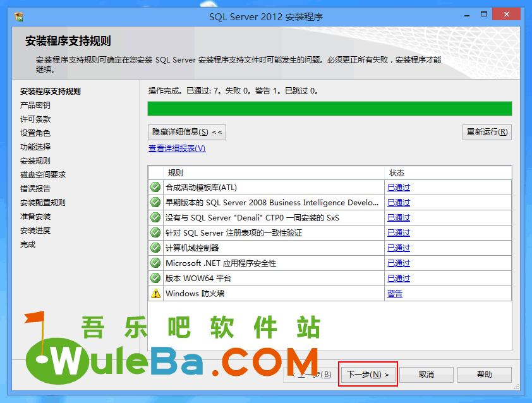Open the 警告 link for Windows 防火墙
This screenshot has height=403, width=532.
395,294
